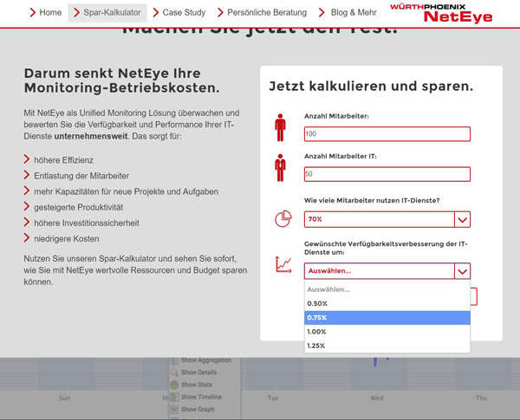Click the bold word unternehmensweit
The image size is (520, 420).
[x=91, y=136]
